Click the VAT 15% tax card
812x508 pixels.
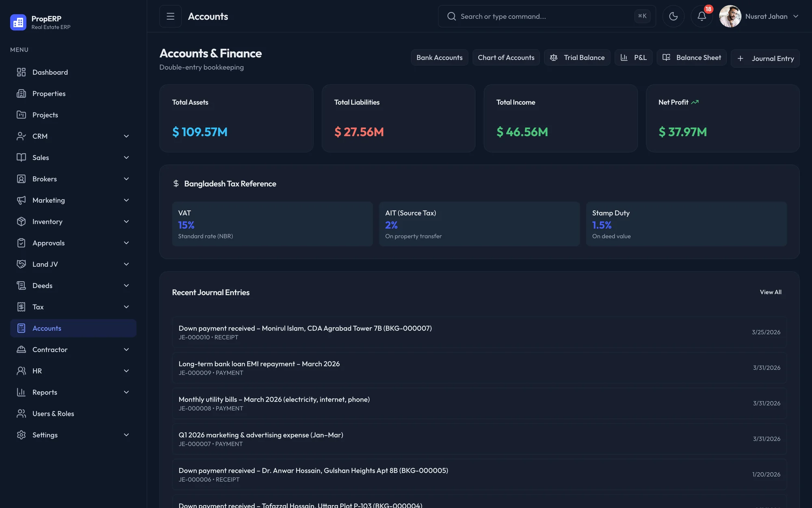tap(272, 224)
